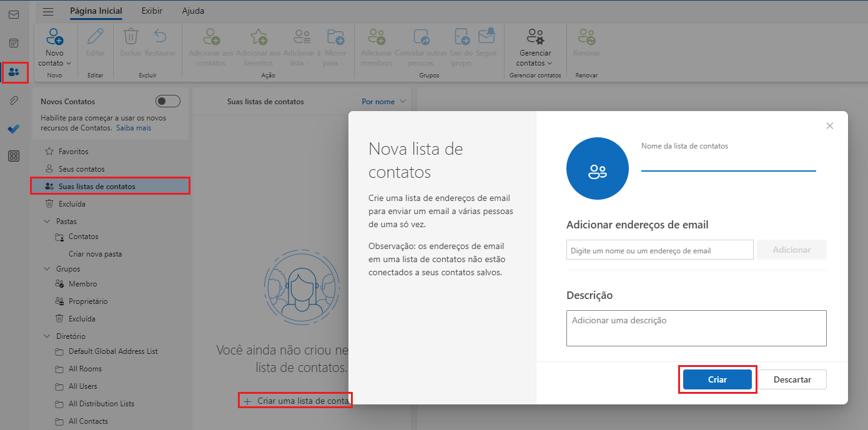
Task: Open the To Do checkmark app
Action: [14, 129]
